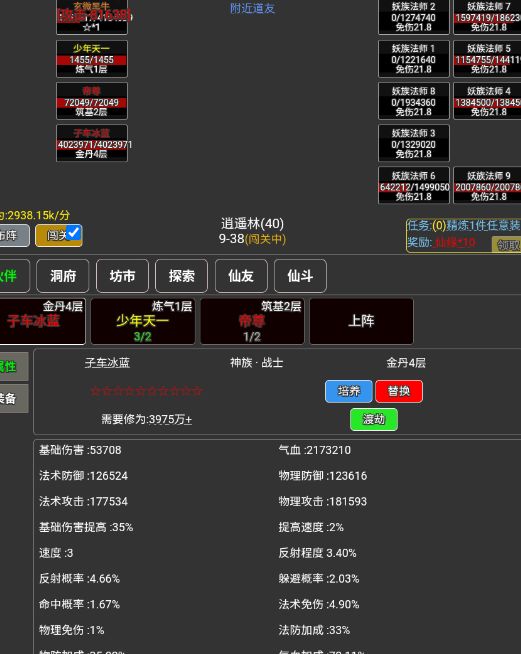This screenshot has height=654, width=521.
Task: Click the 物理攻击 :181593 stat
Action: coord(323,501)
